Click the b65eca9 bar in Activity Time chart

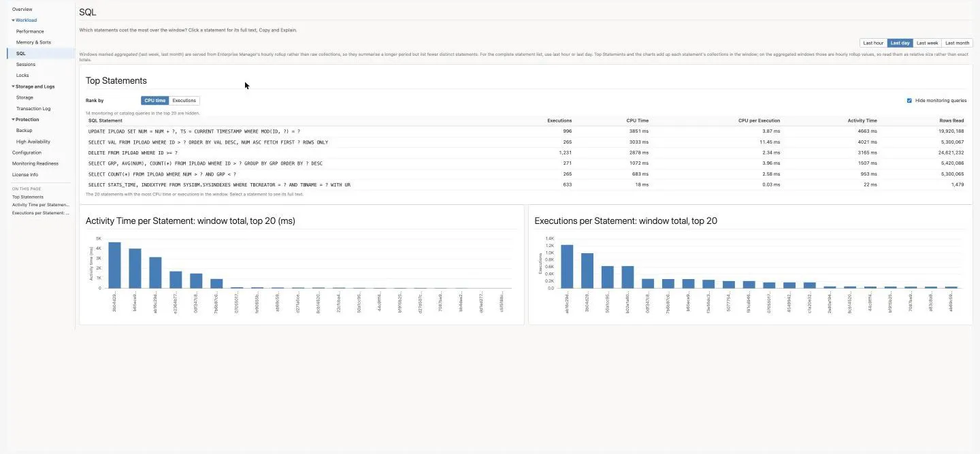[x=135, y=268]
